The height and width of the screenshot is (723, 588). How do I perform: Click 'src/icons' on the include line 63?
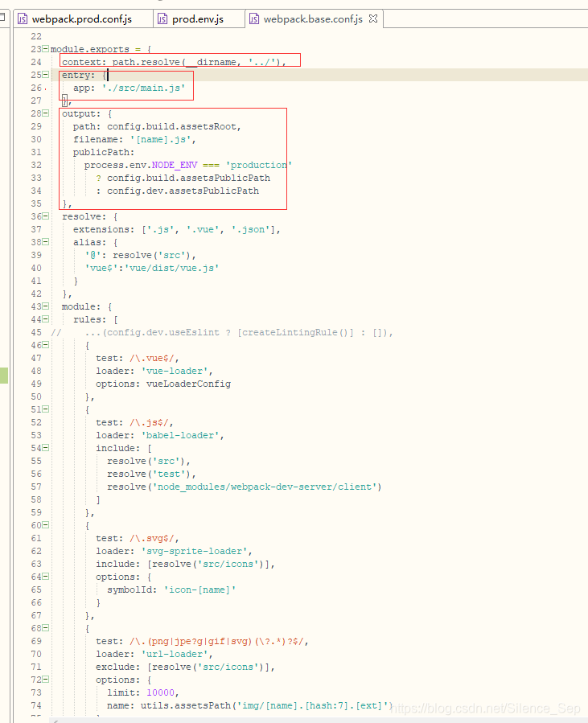coord(228,564)
